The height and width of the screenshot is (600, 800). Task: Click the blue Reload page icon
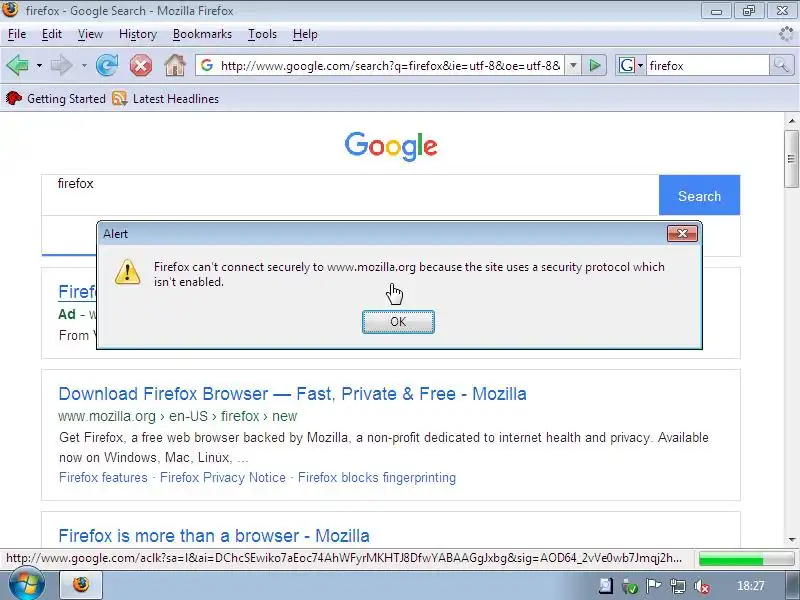[107, 65]
